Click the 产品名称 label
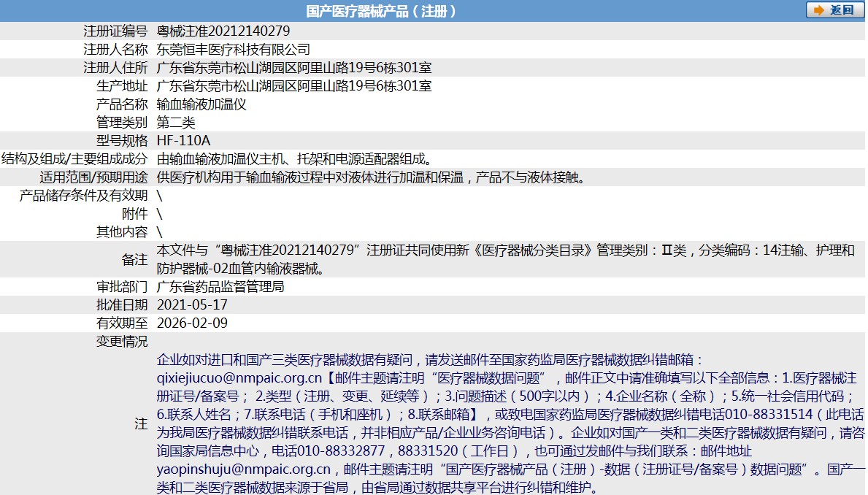The width and height of the screenshot is (868, 495). (122, 104)
